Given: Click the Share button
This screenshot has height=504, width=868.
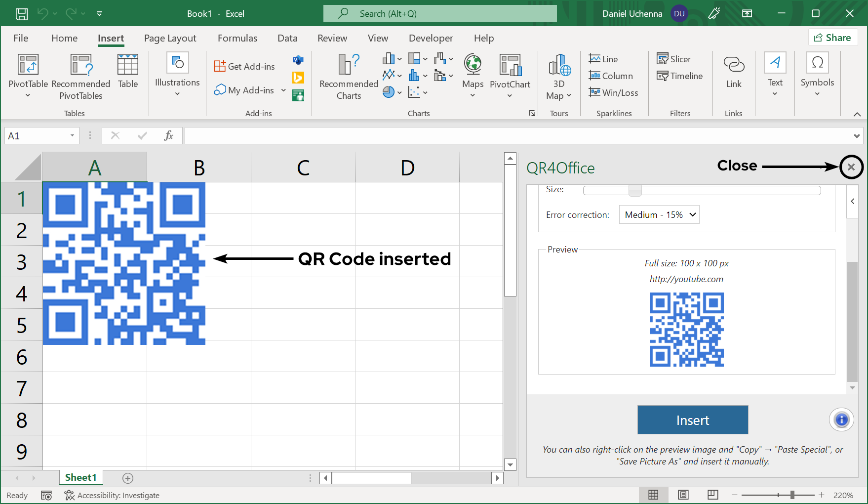Looking at the screenshot, I should (832, 37).
